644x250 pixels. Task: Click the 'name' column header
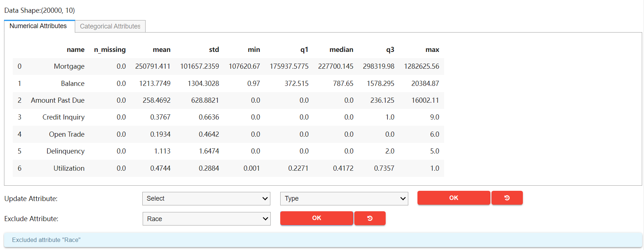[76, 50]
